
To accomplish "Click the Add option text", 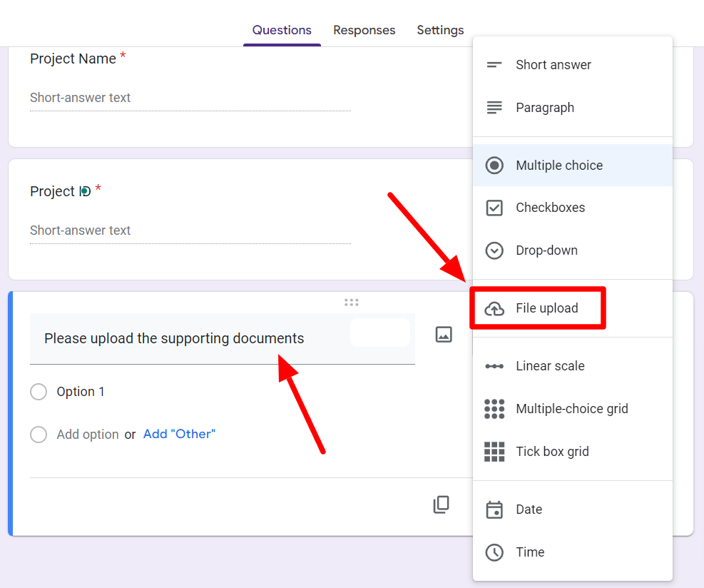I will 88,435.
